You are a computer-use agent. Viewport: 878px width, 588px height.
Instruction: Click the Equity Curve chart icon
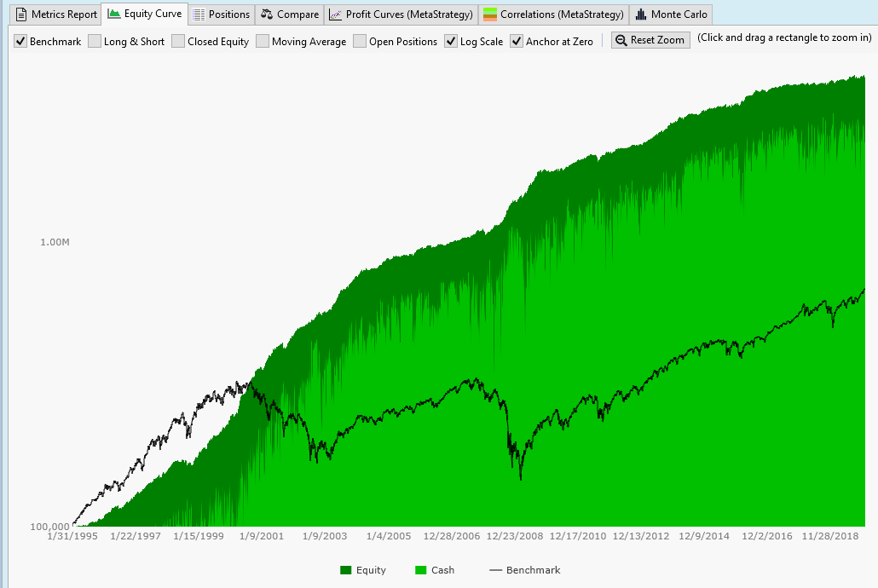point(114,14)
